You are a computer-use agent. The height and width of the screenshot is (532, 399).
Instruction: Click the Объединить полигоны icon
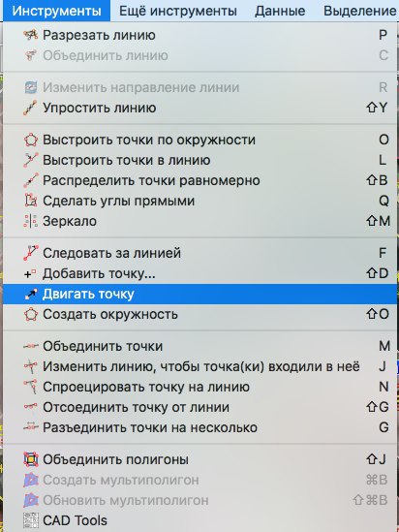[31, 459]
